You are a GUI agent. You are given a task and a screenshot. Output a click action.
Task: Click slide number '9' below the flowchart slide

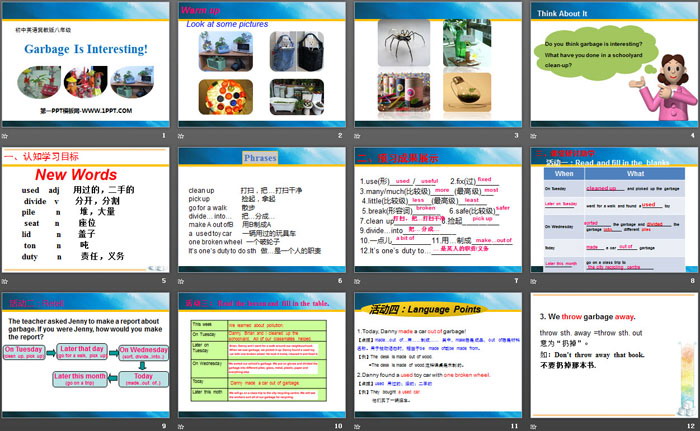click(164, 426)
